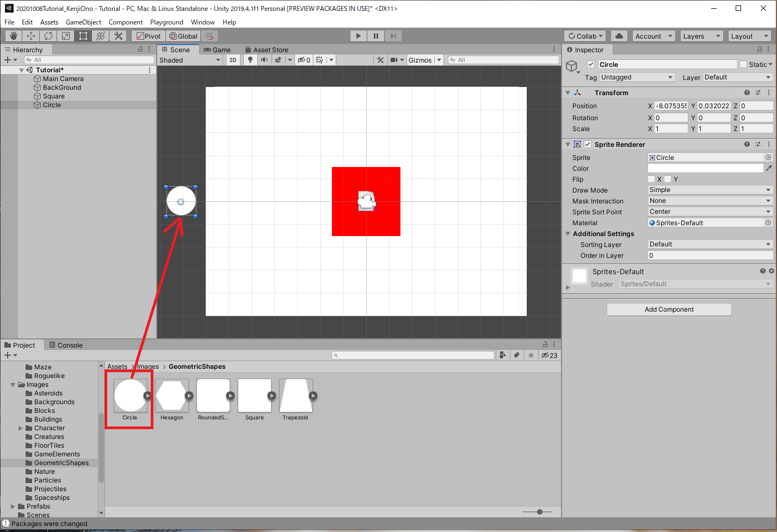Open Sprite Renderer preset settings icon
The height and width of the screenshot is (532, 777).
point(758,144)
